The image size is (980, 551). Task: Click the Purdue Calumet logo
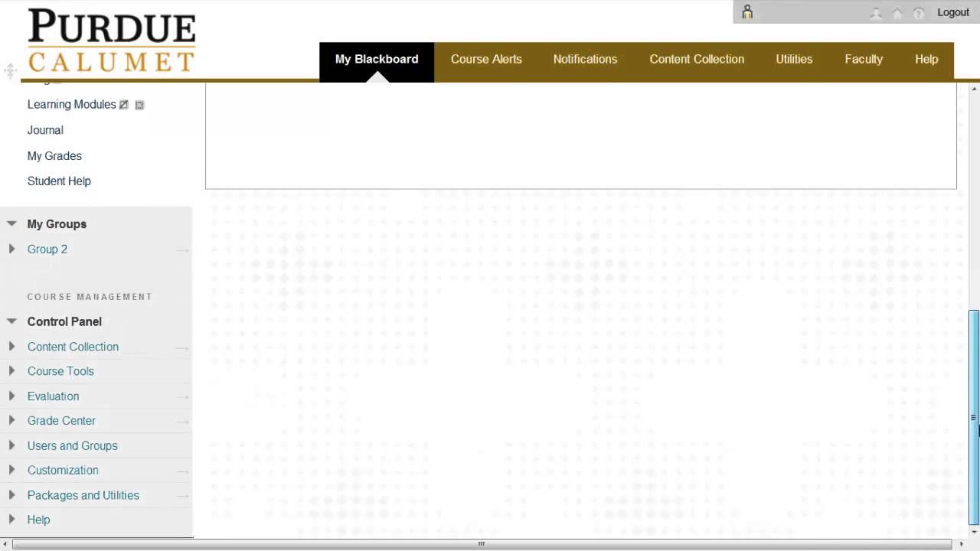[111, 41]
